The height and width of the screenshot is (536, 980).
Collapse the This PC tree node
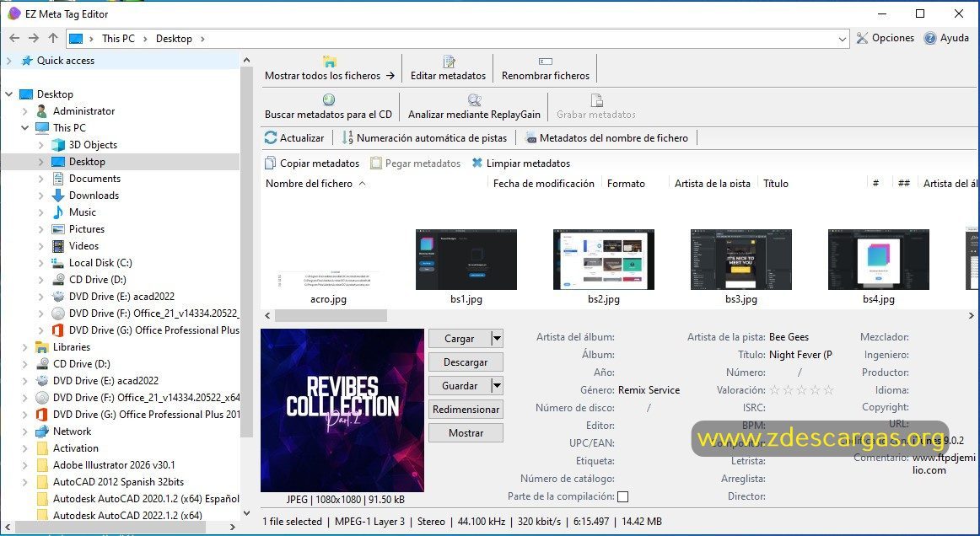point(25,128)
